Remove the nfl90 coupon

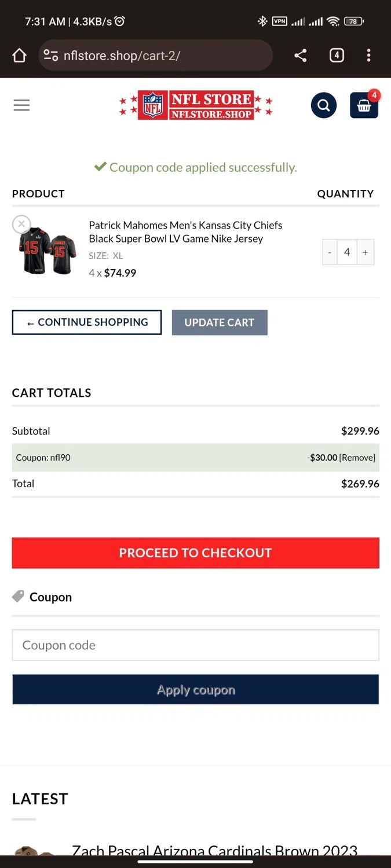point(357,458)
